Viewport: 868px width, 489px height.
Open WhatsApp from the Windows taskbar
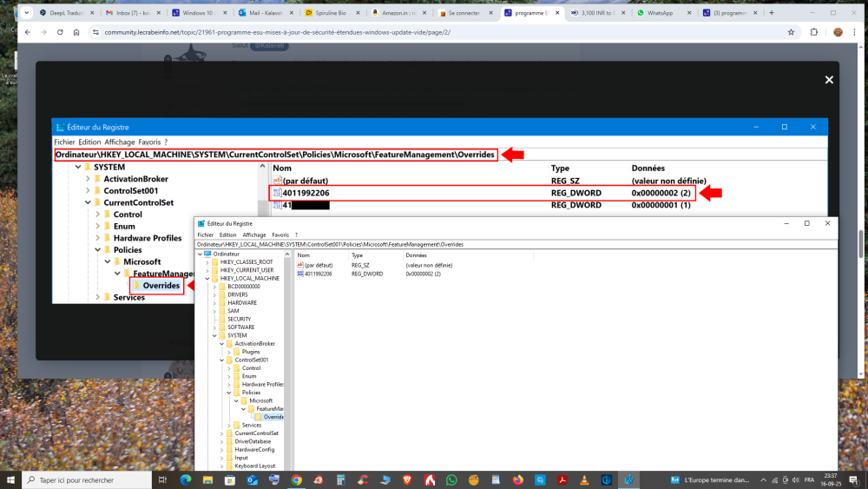coord(451,479)
